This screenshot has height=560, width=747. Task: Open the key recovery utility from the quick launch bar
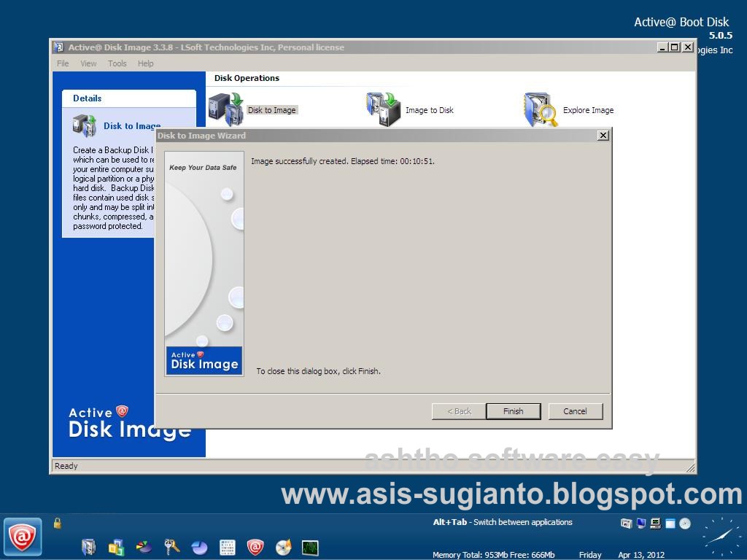pyautogui.click(x=173, y=547)
